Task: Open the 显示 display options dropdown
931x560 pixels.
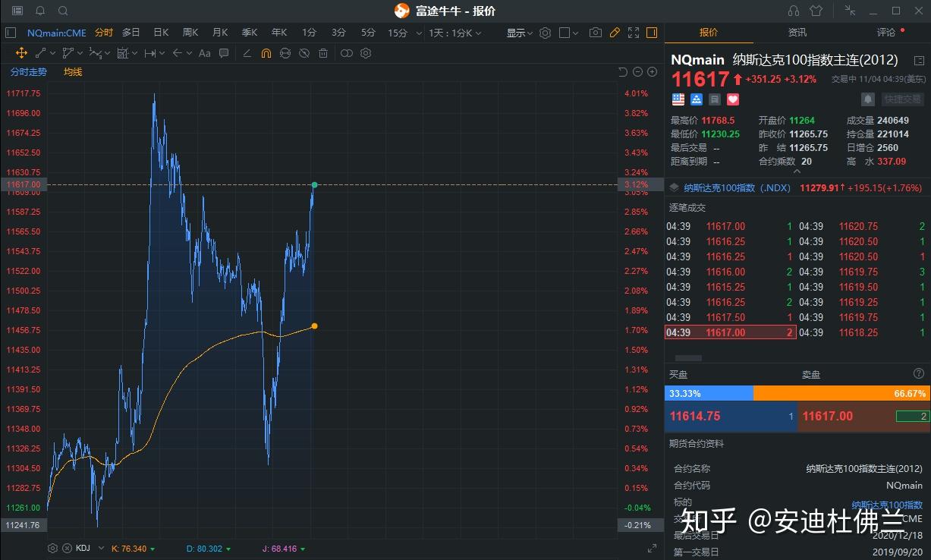Action: [518, 33]
